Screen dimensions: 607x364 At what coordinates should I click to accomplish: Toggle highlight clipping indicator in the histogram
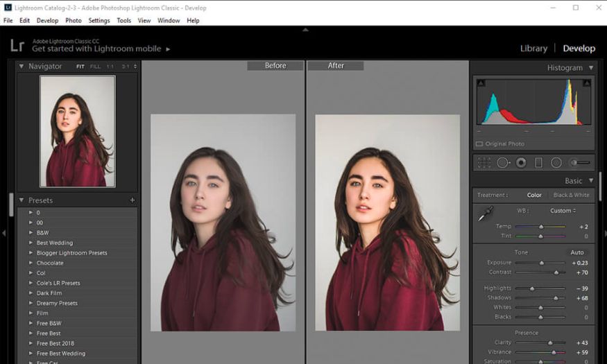(x=587, y=83)
